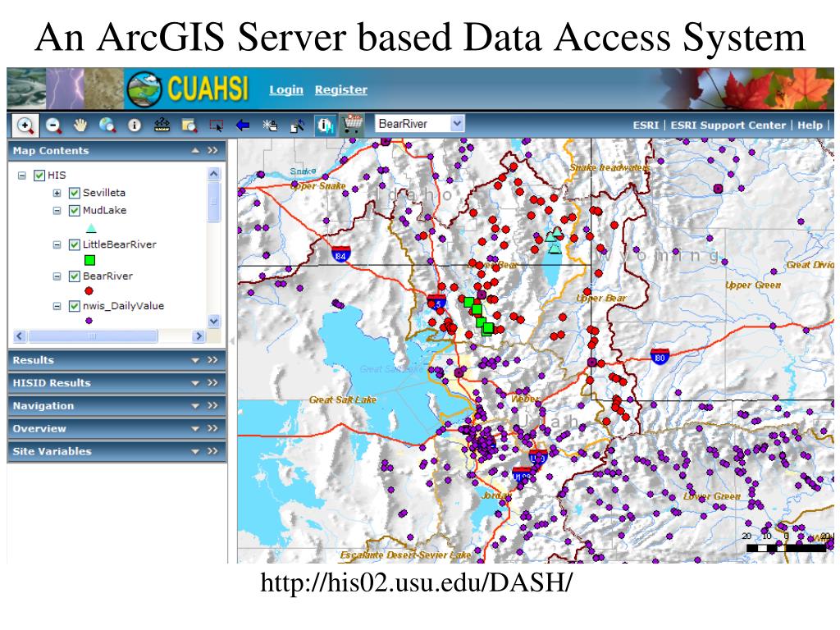Open the data shopping cart
This screenshot has height=630, width=840.
352,125
